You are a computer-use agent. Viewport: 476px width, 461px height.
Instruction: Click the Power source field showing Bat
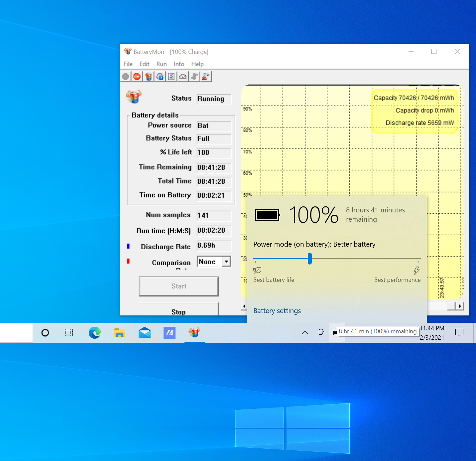214,126
